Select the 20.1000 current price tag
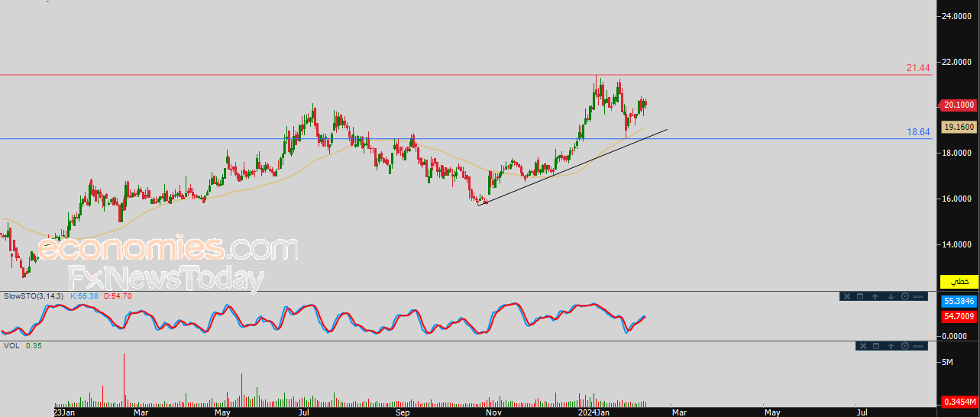 point(959,105)
